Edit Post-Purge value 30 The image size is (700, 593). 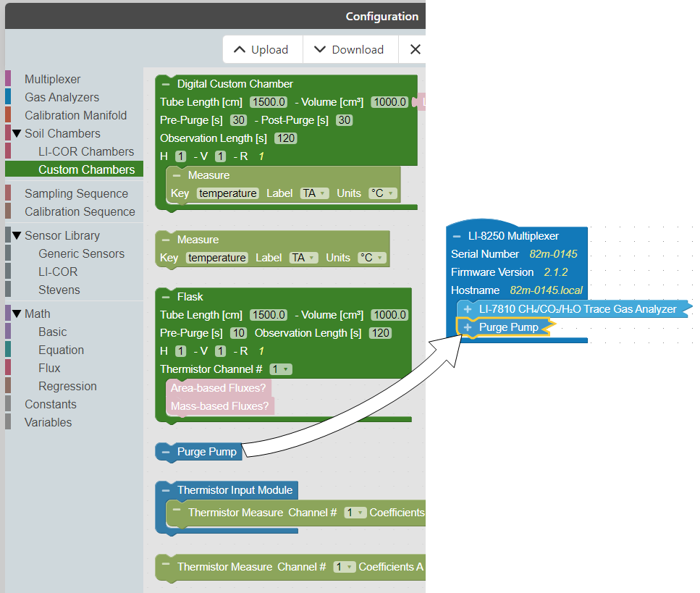tap(344, 120)
